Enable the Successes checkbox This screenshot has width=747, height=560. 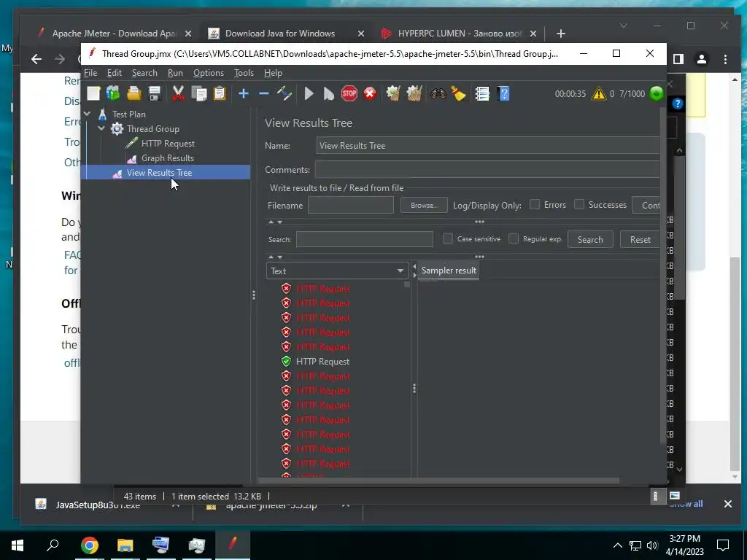pos(578,204)
